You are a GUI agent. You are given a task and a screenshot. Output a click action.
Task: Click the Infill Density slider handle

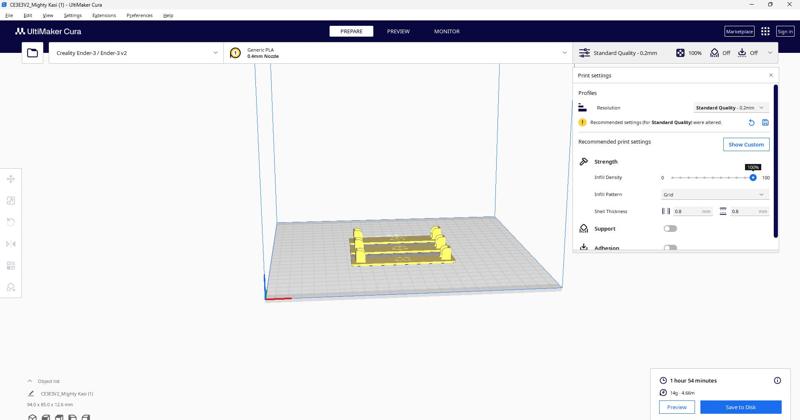click(753, 178)
